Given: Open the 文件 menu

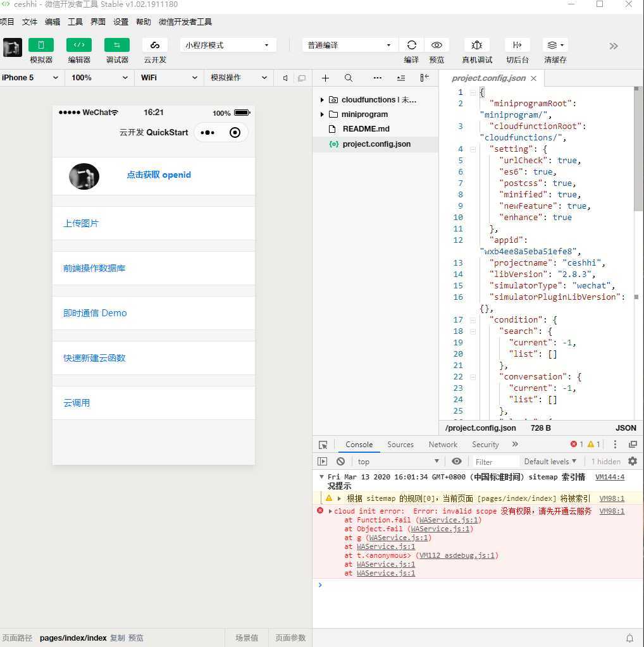Looking at the screenshot, I should pyautogui.click(x=30, y=22).
